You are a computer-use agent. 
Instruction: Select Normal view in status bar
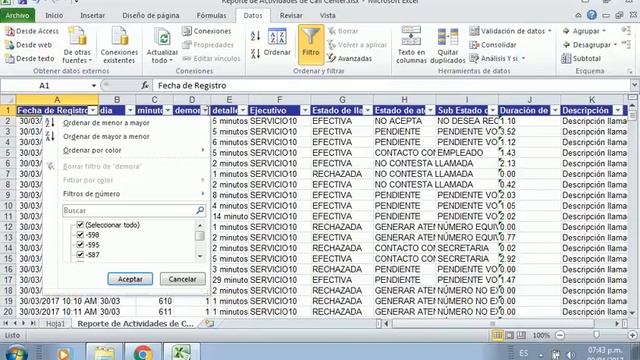pyautogui.click(x=498, y=335)
